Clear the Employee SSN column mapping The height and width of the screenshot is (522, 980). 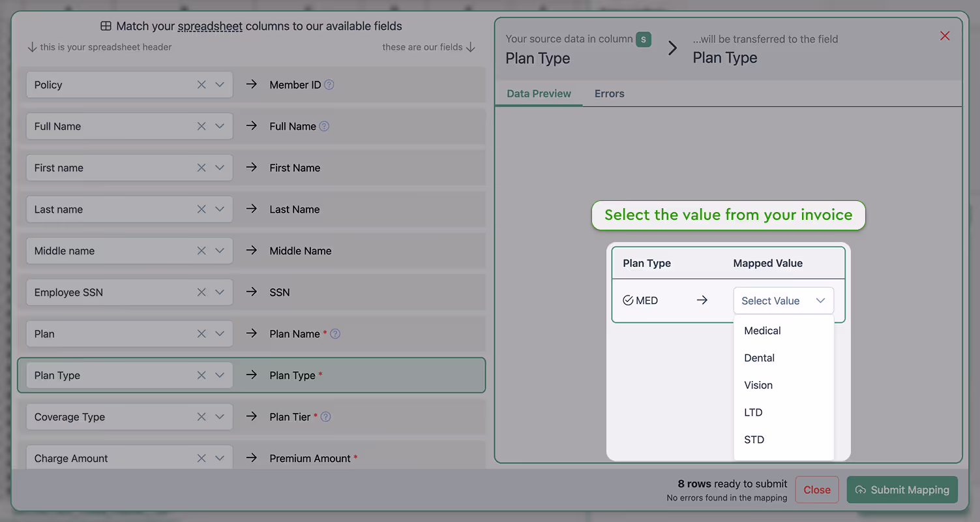point(201,292)
